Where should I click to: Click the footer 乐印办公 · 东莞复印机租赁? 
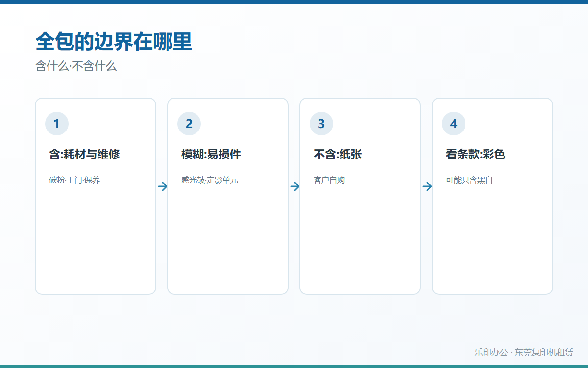pos(524,352)
